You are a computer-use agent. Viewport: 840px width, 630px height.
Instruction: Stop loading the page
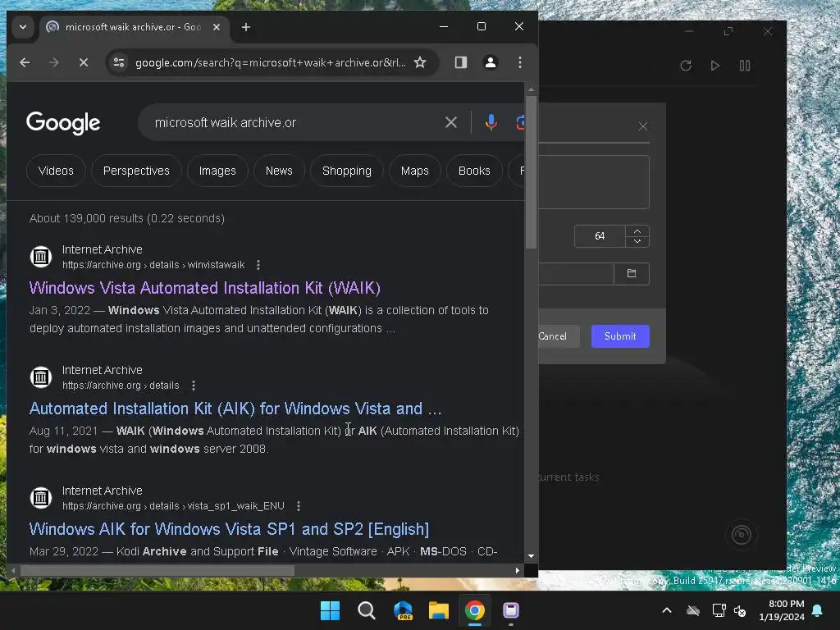pos(84,62)
